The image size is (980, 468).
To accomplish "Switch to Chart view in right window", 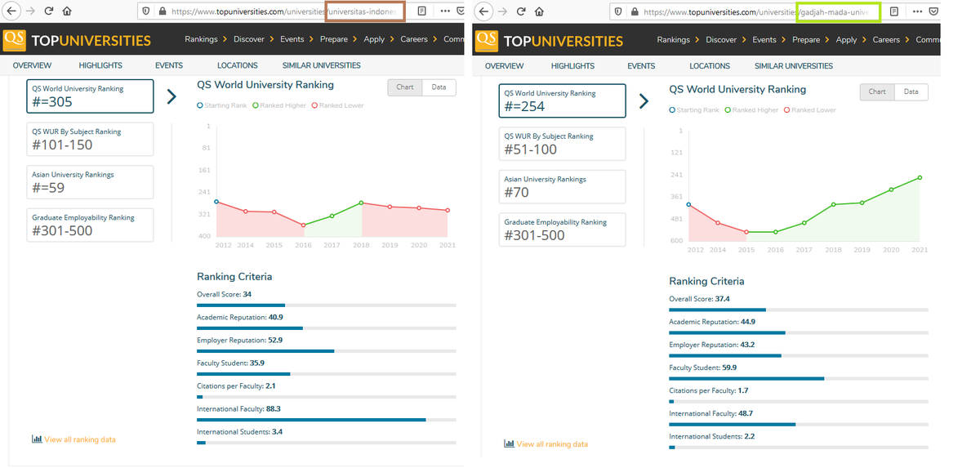I will (x=877, y=91).
